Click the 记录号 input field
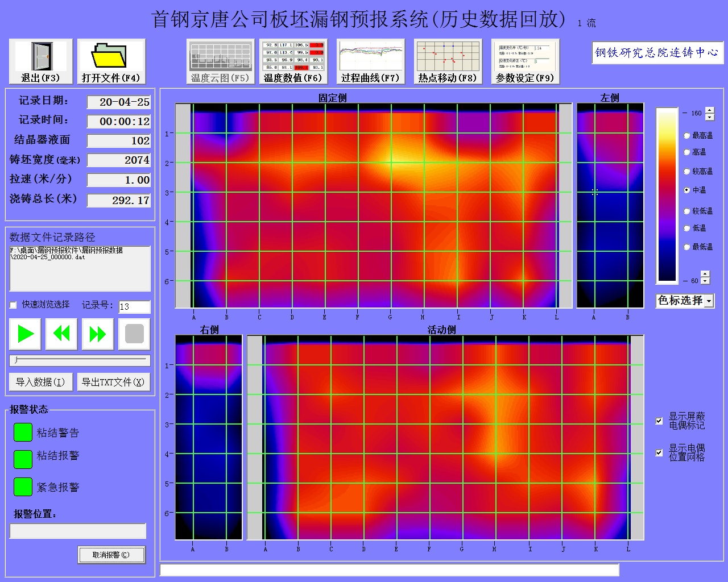This screenshot has height=582, width=728. pyautogui.click(x=134, y=307)
